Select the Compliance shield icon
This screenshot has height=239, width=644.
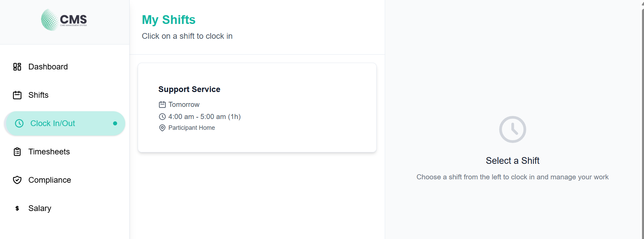pos(17,180)
